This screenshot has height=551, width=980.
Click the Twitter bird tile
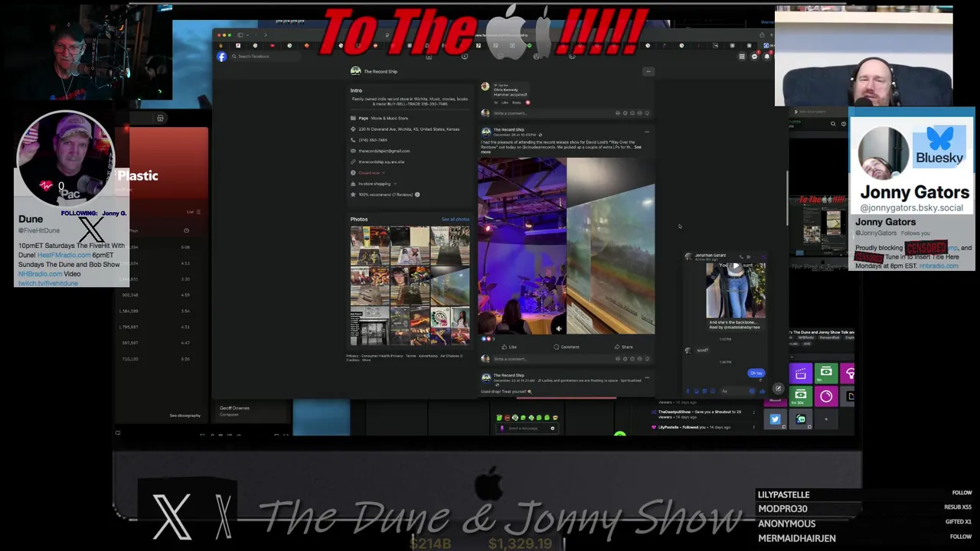[775, 419]
